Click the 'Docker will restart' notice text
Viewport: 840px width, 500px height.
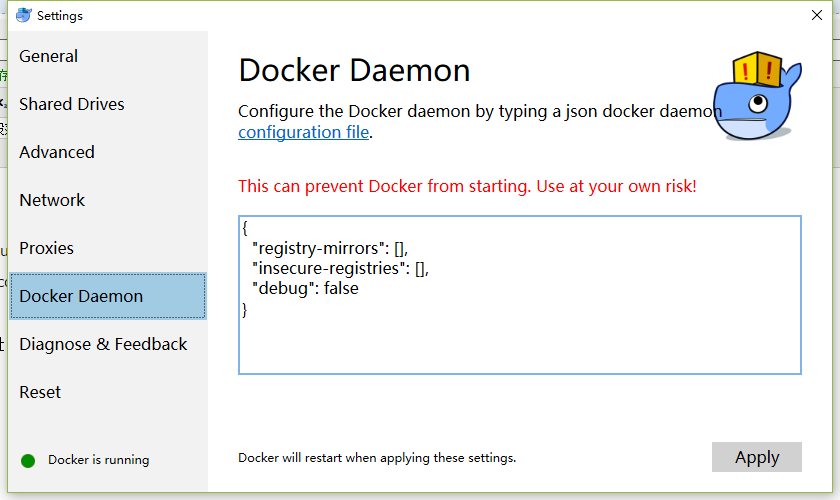click(x=377, y=458)
